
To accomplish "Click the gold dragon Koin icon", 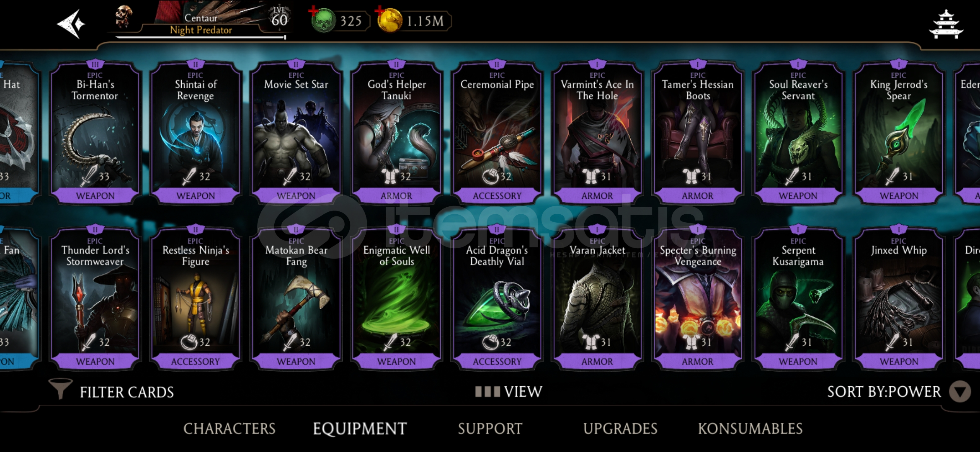I will coord(390,21).
